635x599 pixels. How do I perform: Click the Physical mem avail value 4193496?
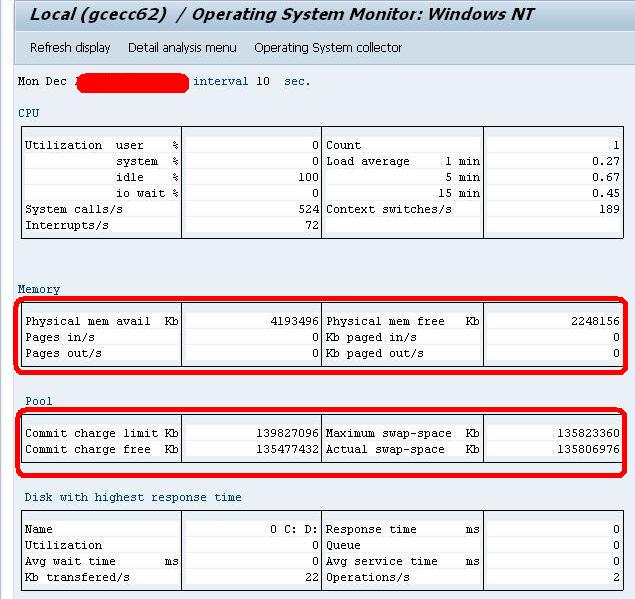[294, 321]
